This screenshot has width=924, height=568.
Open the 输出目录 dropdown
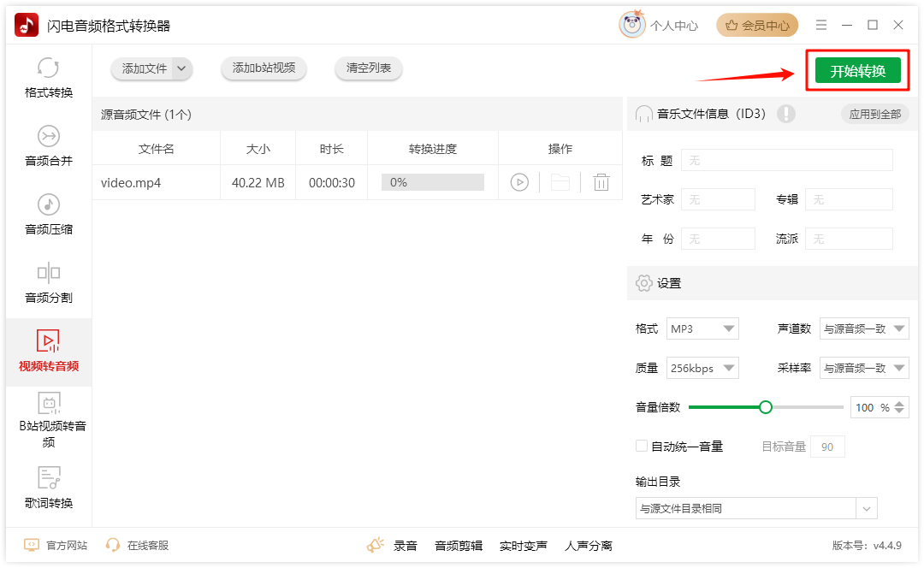[x=756, y=508]
